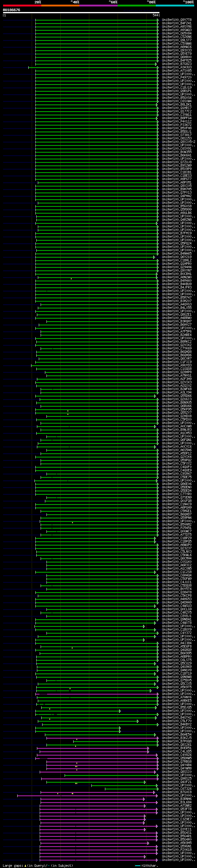
Task: Click green alignment bar of UniRef100_B4FZ41
Action: point(97,23)
